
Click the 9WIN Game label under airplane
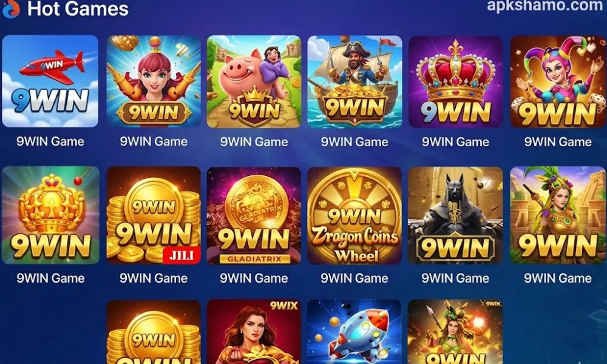click(x=50, y=141)
